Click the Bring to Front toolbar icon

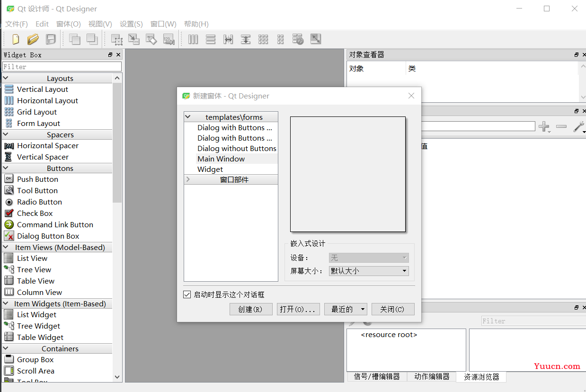click(x=92, y=39)
